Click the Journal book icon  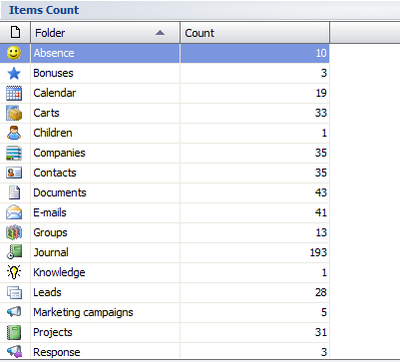point(14,252)
